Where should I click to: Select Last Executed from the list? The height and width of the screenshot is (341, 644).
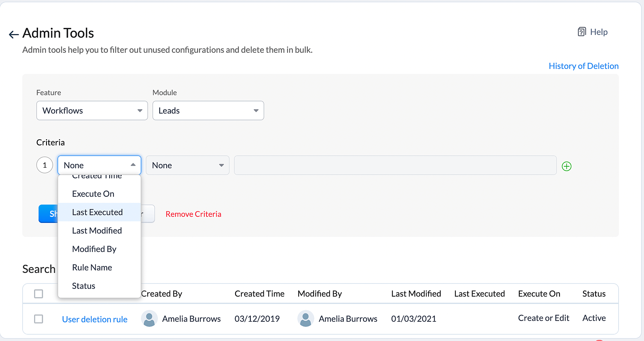coord(97,212)
